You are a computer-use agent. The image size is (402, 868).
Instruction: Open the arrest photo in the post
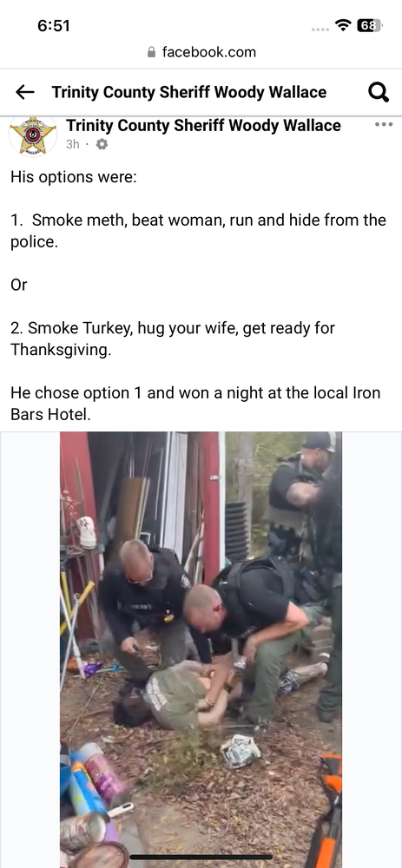coord(201,649)
